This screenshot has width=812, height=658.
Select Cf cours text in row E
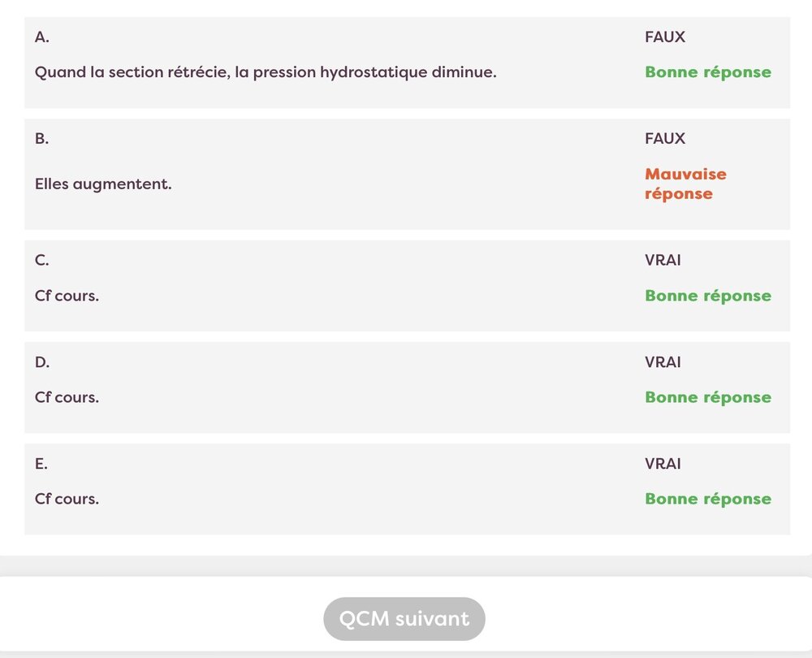(x=67, y=499)
